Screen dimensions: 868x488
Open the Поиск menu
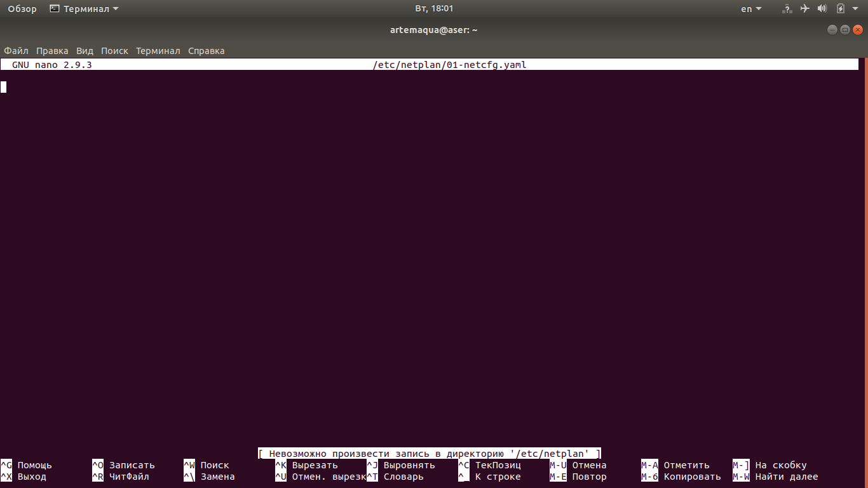pyautogui.click(x=114, y=51)
